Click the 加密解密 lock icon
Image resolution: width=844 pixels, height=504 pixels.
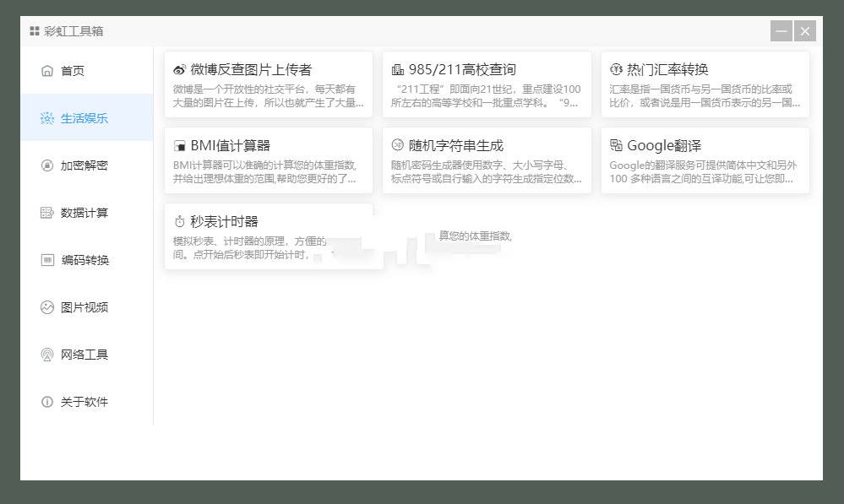[46, 165]
